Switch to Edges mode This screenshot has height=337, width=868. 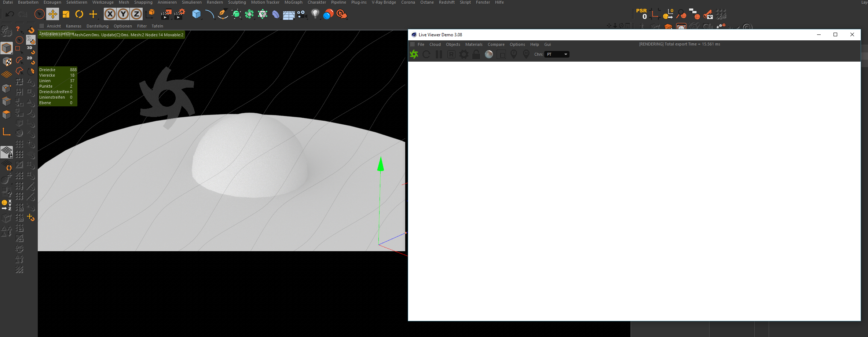[x=7, y=101]
